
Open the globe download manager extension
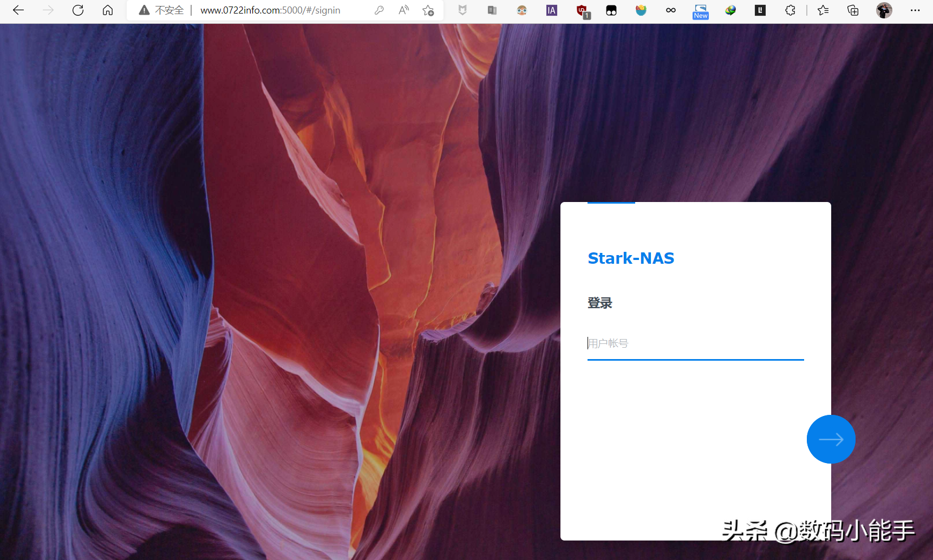[x=730, y=10]
